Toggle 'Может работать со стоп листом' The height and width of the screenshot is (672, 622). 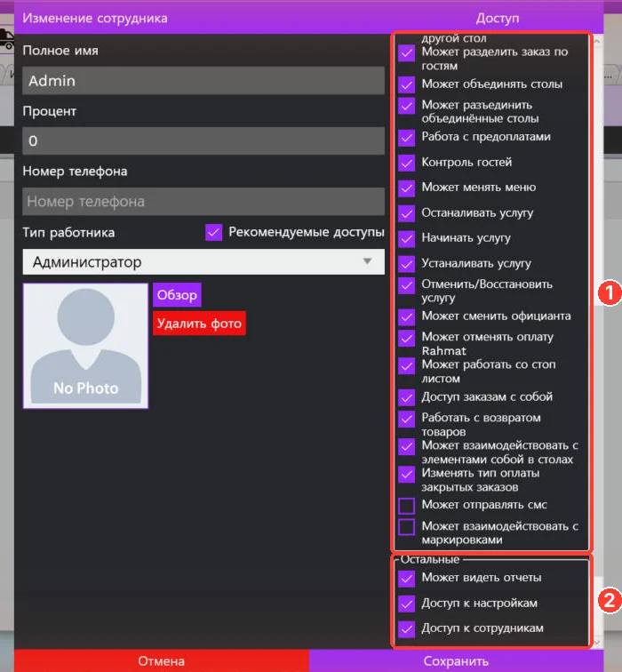point(406,365)
